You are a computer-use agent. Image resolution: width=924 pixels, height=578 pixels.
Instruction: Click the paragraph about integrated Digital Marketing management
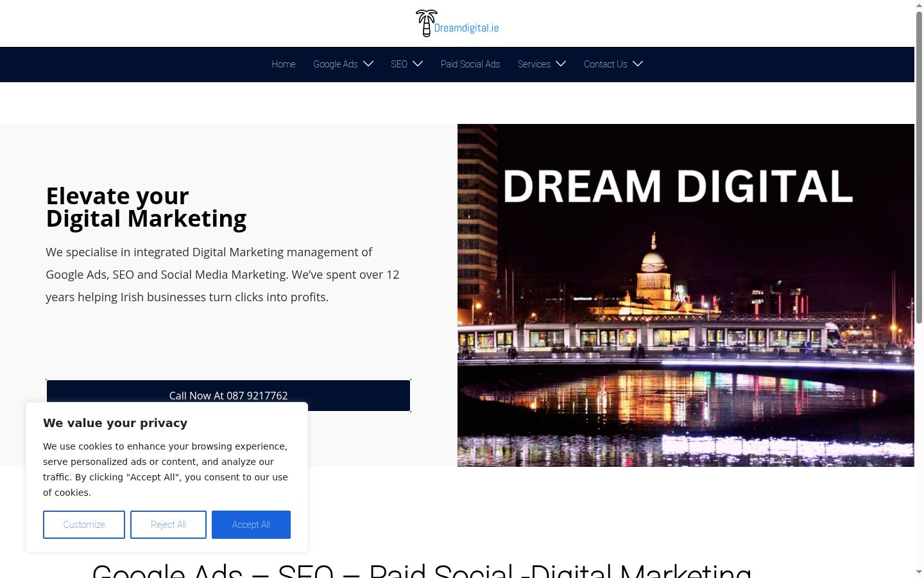click(x=223, y=274)
